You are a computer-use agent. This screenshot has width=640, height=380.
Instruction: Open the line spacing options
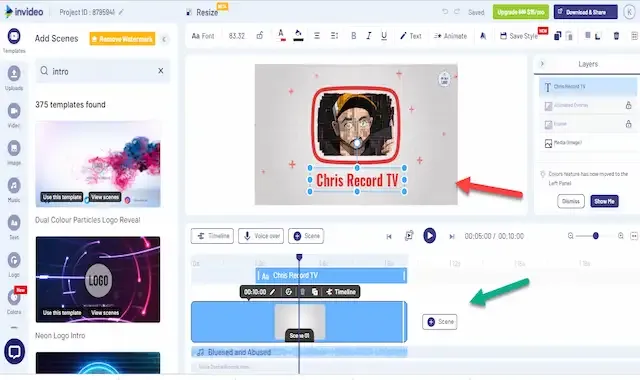click(334, 36)
